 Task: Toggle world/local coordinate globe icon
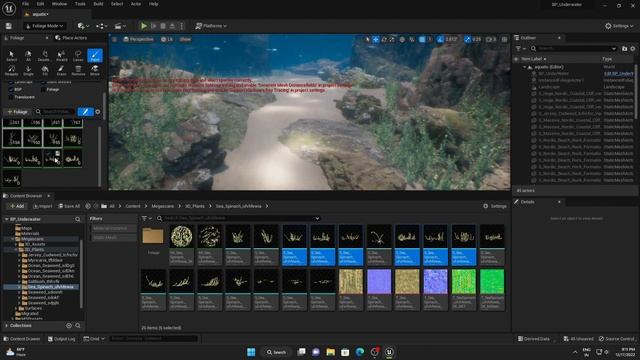click(x=402, y=39)
